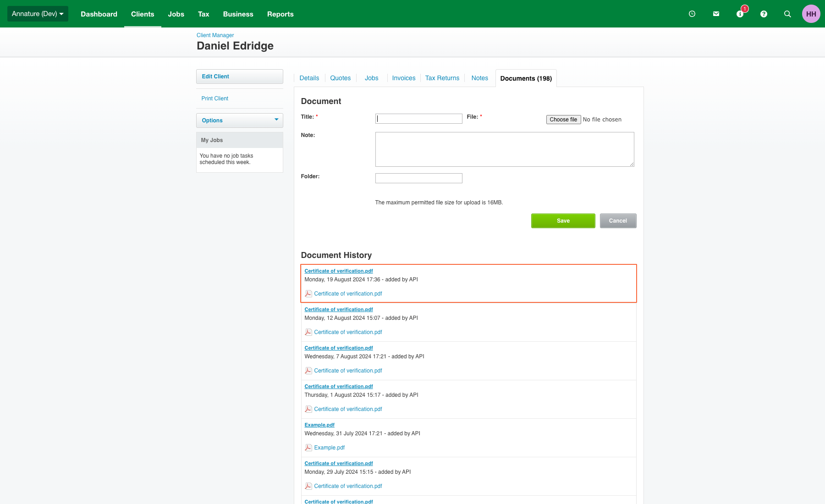Follow the Client Manager breadcrumb link
This screenshot has height=504, width=825.
215,35
